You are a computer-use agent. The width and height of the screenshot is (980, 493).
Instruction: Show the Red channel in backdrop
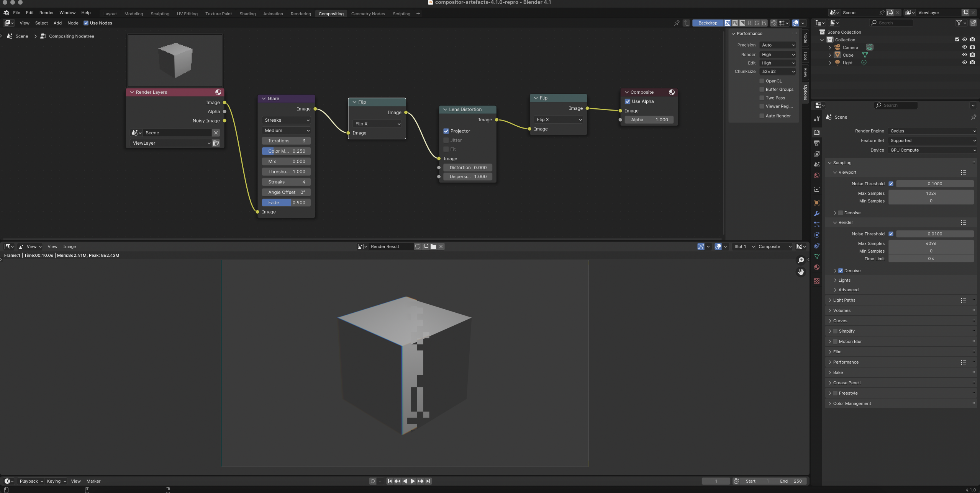pyautogui.click(x=749, y=23)
